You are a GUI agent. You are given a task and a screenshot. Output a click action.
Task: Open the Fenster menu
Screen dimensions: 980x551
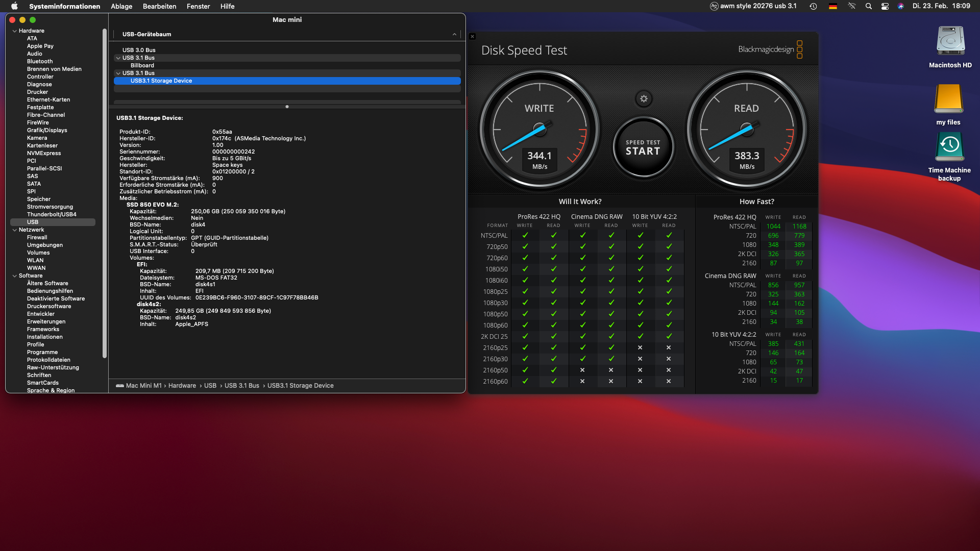(x=198, y=6)
